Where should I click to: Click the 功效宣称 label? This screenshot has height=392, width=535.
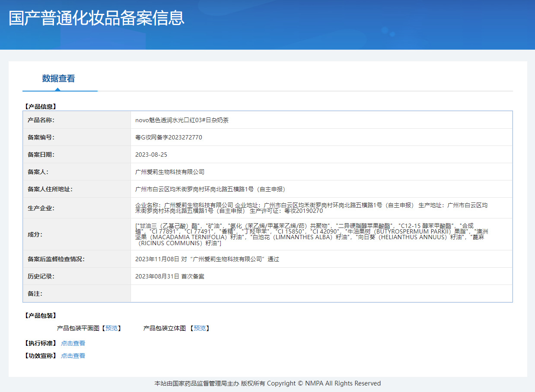click(41, 356)
